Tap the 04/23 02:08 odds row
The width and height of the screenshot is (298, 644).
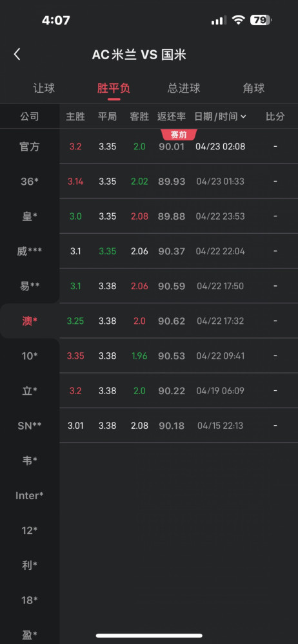point(179,147)
